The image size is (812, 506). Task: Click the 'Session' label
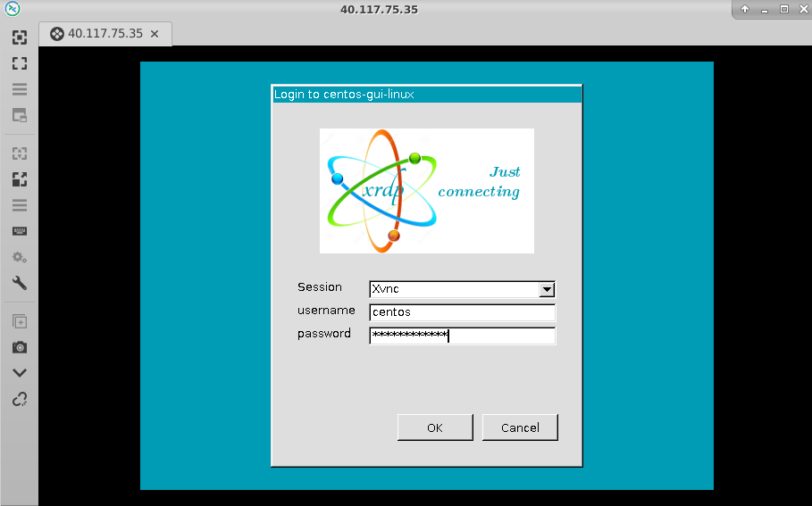tap(320, 287)
